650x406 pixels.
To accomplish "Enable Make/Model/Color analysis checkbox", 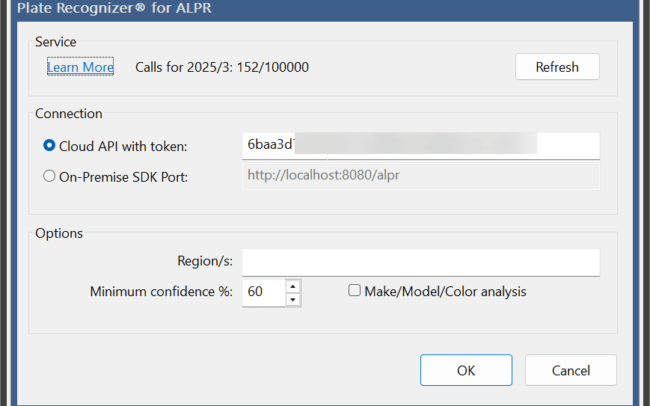I will coord(354,290).
